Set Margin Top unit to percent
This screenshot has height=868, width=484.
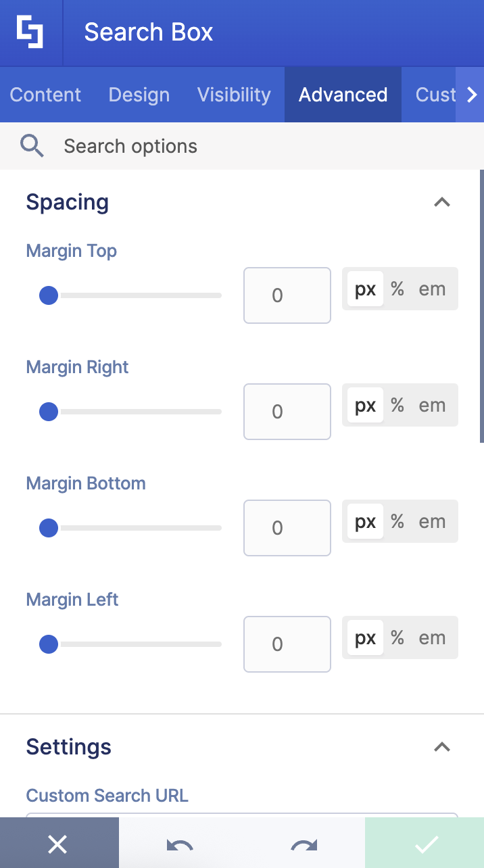(x=397, y=289)
